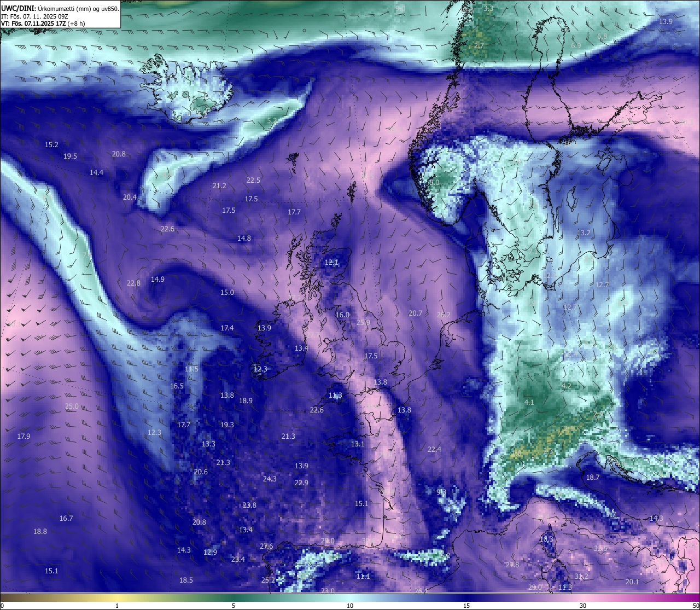Click the 24.3 value label
The width and height of the screenshot is (700, 610).
pos(270,479)
